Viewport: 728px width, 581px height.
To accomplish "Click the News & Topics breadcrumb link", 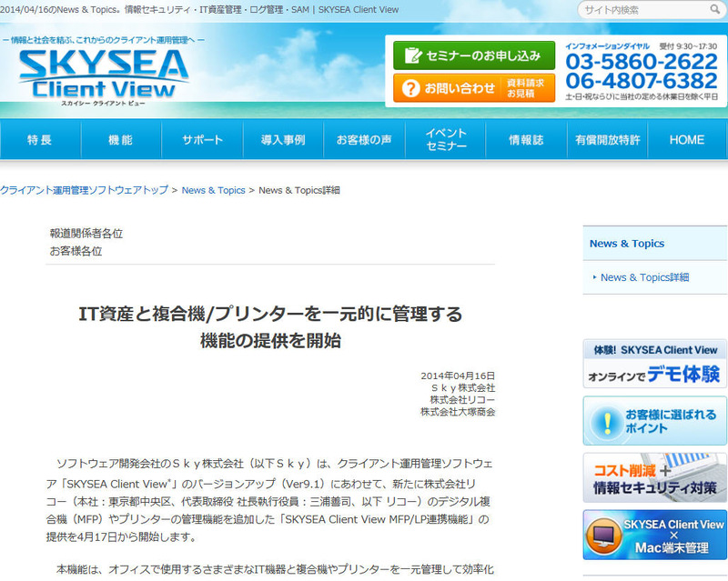I will (214, 190).
